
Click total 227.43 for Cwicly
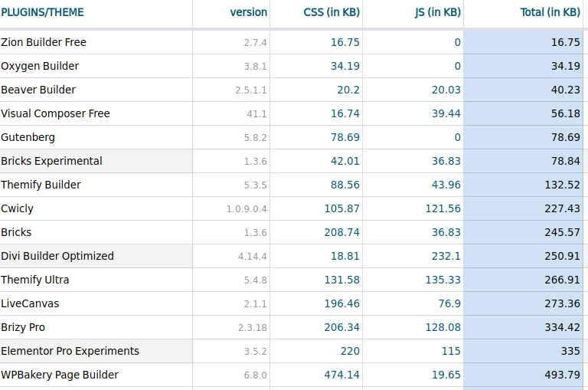tap(563, 208)
